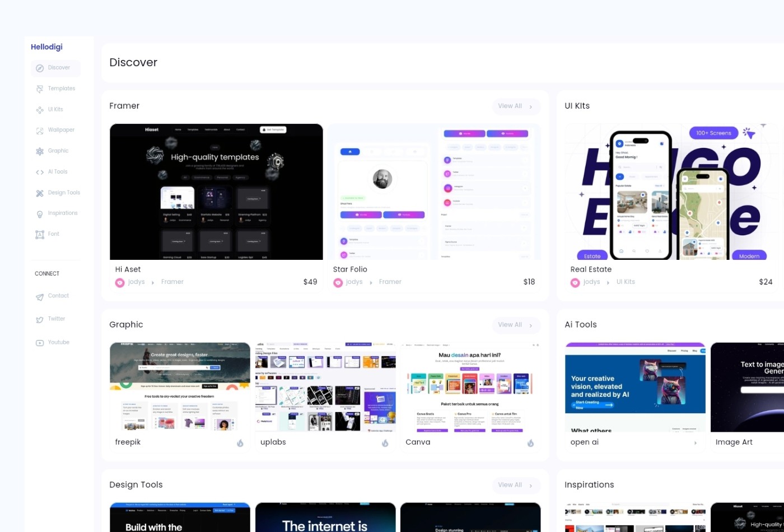Select the Font icon in the sidebar
Viewport: 784px width, 532px height.
(39, 234)
